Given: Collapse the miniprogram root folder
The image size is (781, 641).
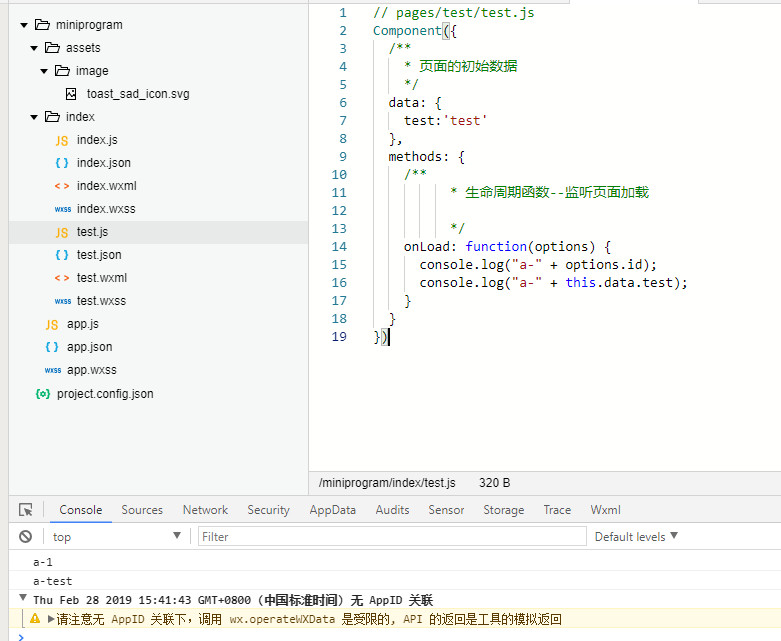Looking at the screenshot, I should point(23,25).
